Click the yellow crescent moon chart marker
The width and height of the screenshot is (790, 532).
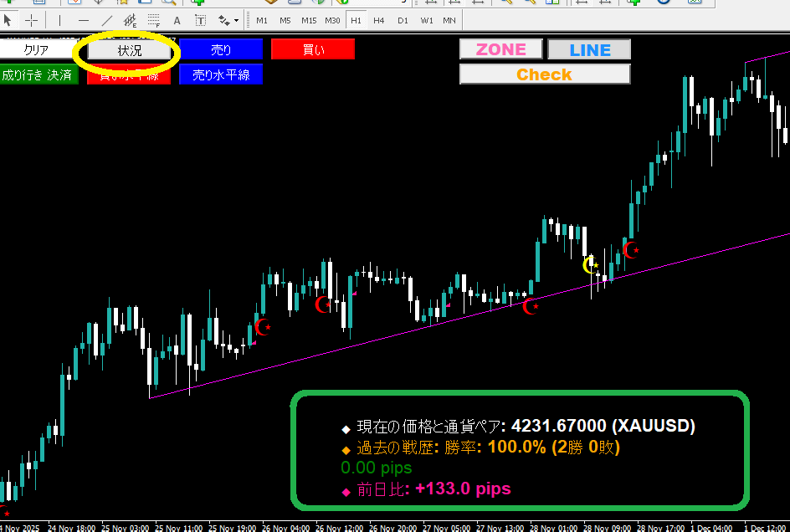(590, 265)
